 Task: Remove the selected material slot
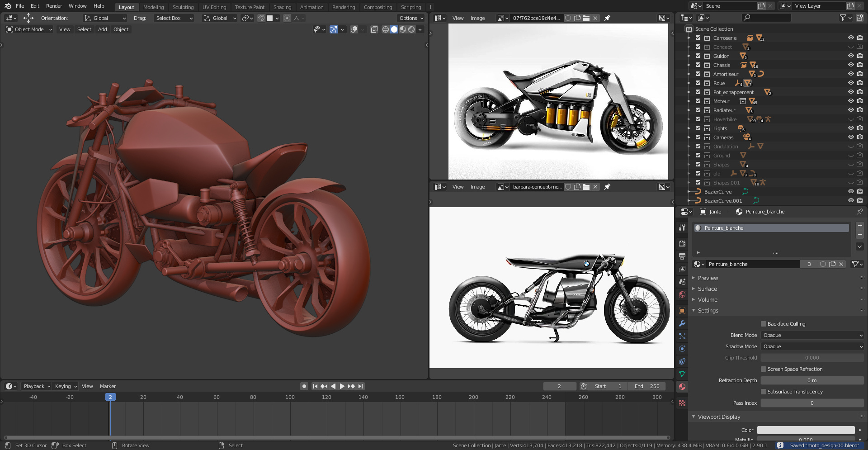tap(860, 234)
